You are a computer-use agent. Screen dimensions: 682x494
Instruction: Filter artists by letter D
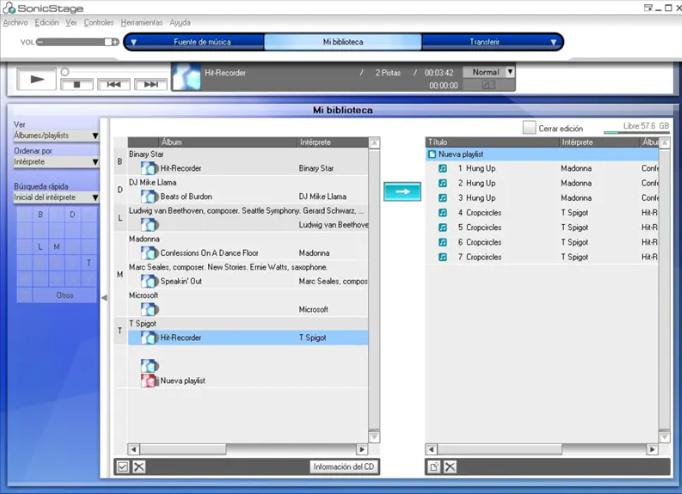(x=73, y=214)
